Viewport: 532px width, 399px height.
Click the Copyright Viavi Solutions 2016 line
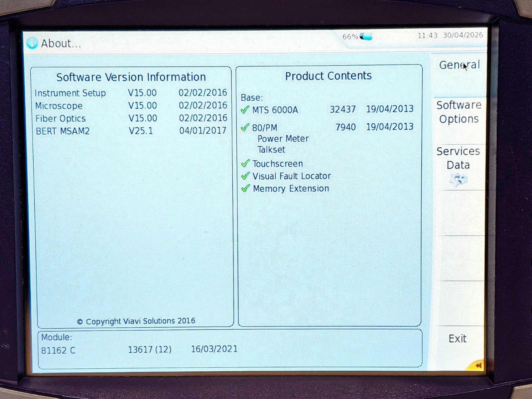136,321
